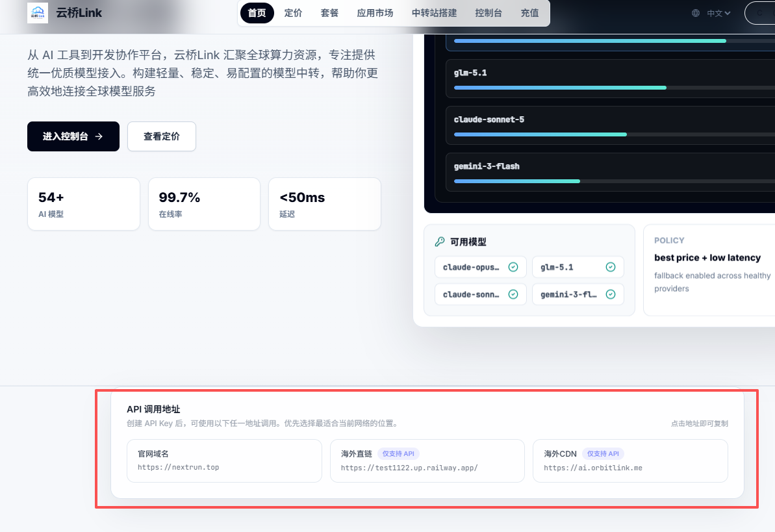Viewport: 775px width, 532px height.
Task: Click the 进入控制台 button
Action: point(73,136)
